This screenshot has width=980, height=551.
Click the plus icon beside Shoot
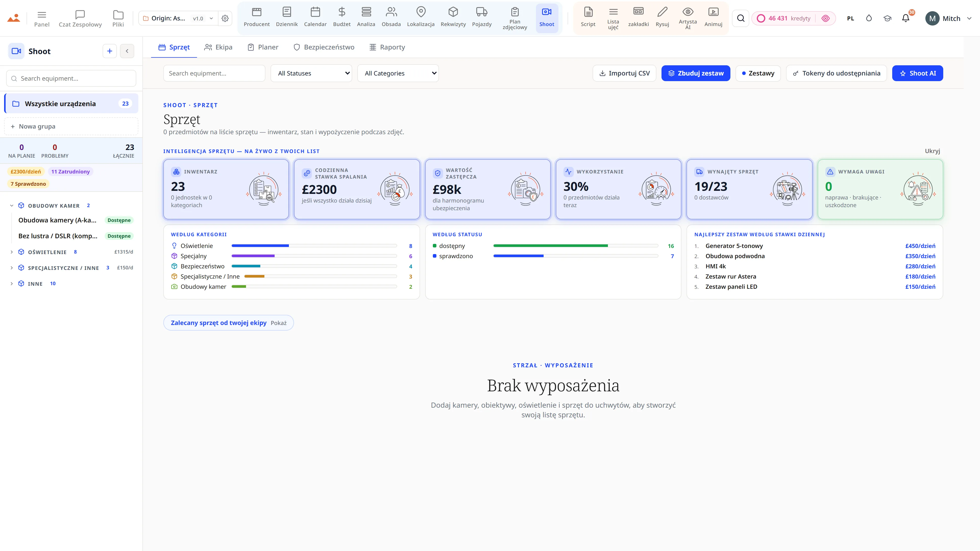109,51
